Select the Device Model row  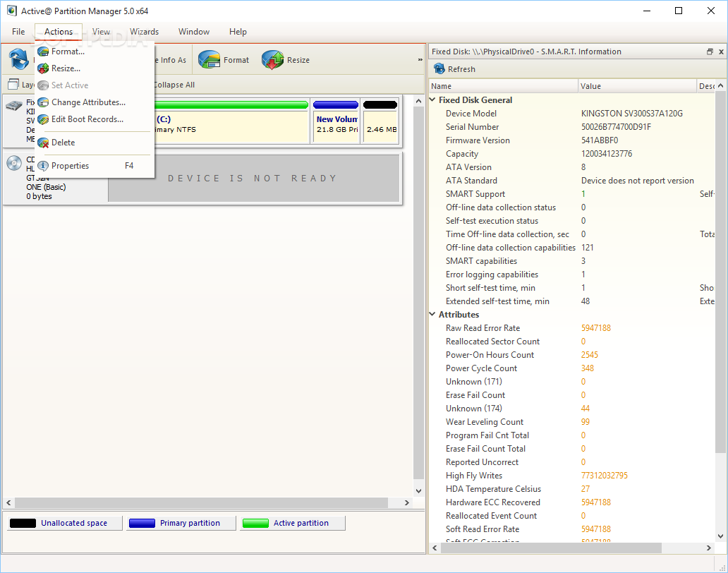point(571,114)
